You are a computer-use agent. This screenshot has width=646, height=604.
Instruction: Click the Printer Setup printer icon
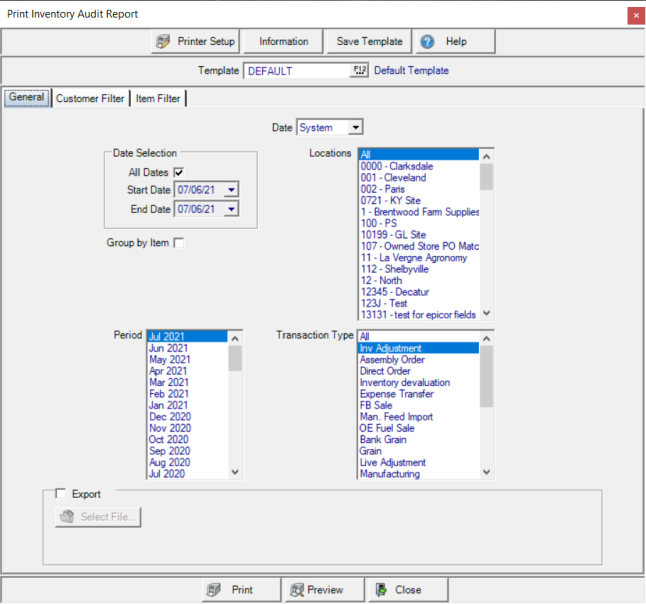pos(163,42)
